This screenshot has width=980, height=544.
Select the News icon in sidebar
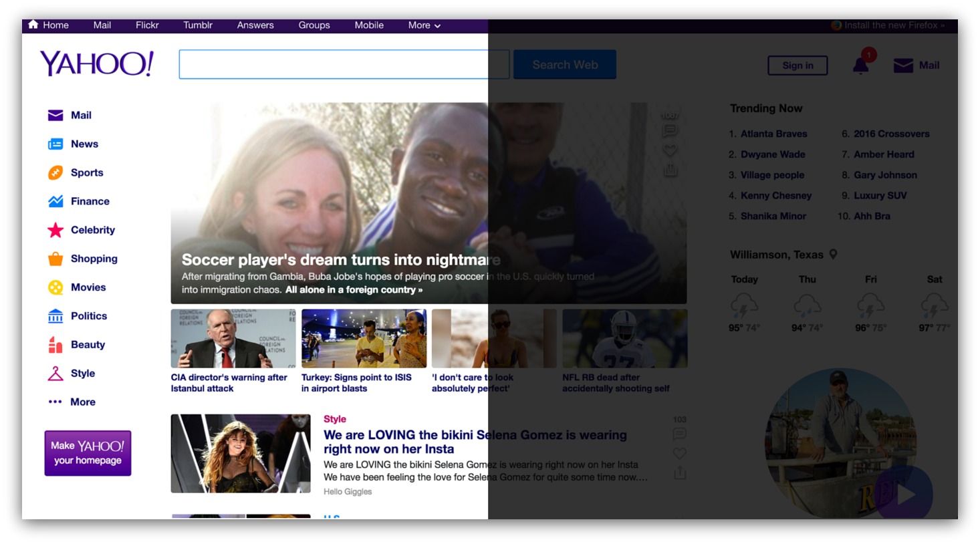click(x=55, y=144)
